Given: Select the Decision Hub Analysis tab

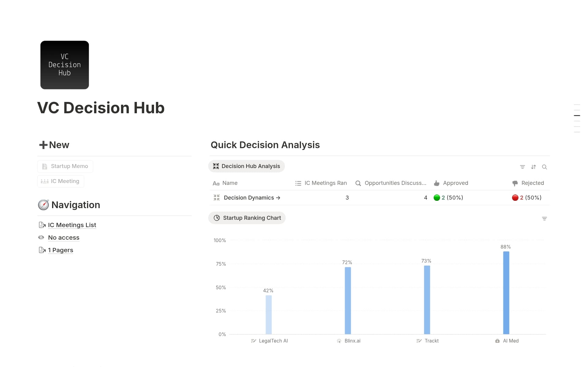Looking at the screenshot, I should 247,166.
